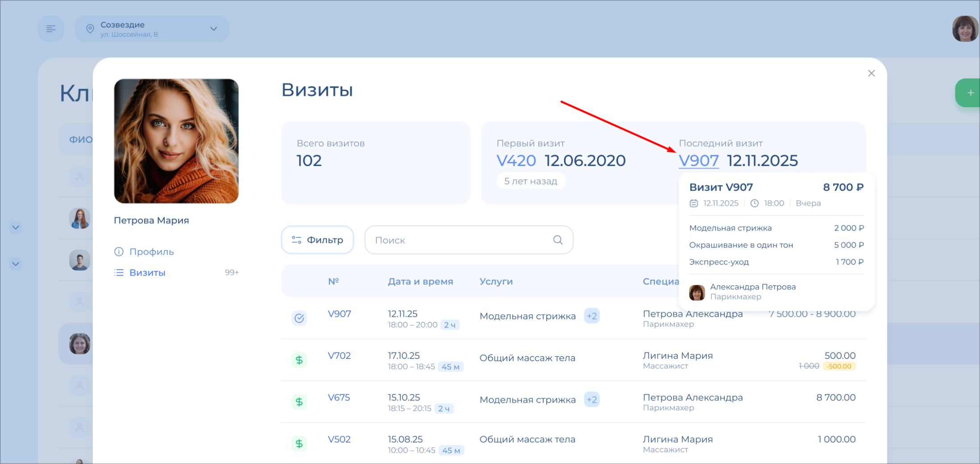Type in the Поиск search field
980x464 pixels.
(x=460, y=240)
